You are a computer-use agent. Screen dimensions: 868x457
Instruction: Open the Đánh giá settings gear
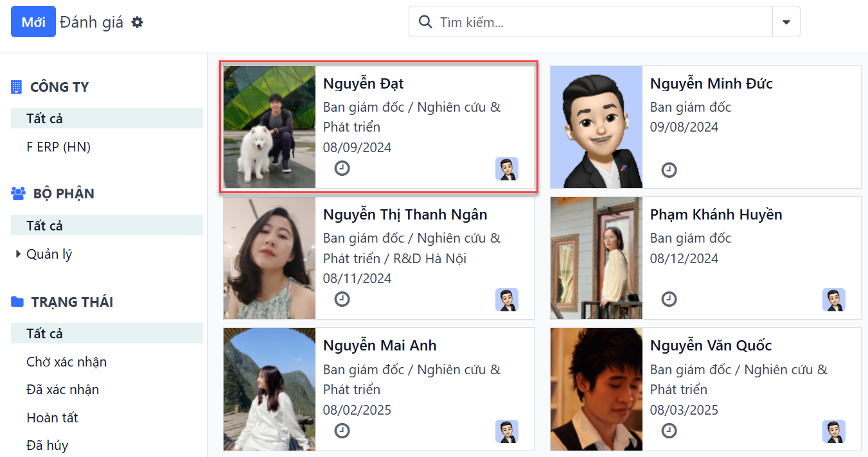[x=137, y=22]
